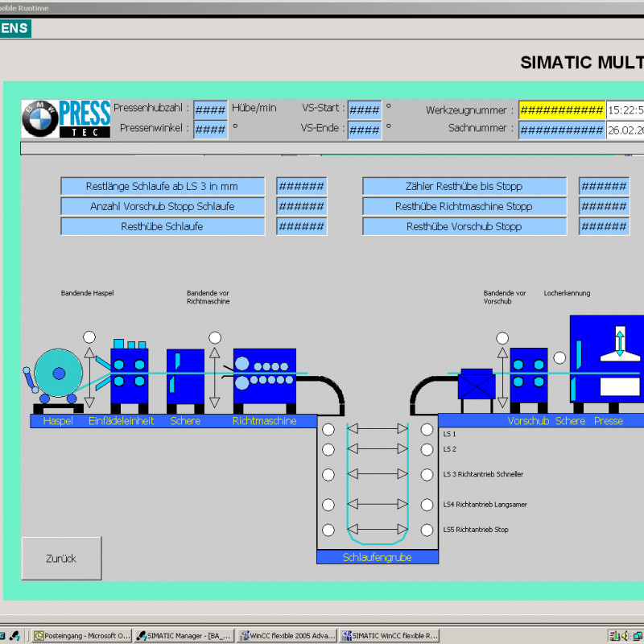Click the left LS 1 sensor indicator
This screenshot has height=644, width=644.
[328, 430]
